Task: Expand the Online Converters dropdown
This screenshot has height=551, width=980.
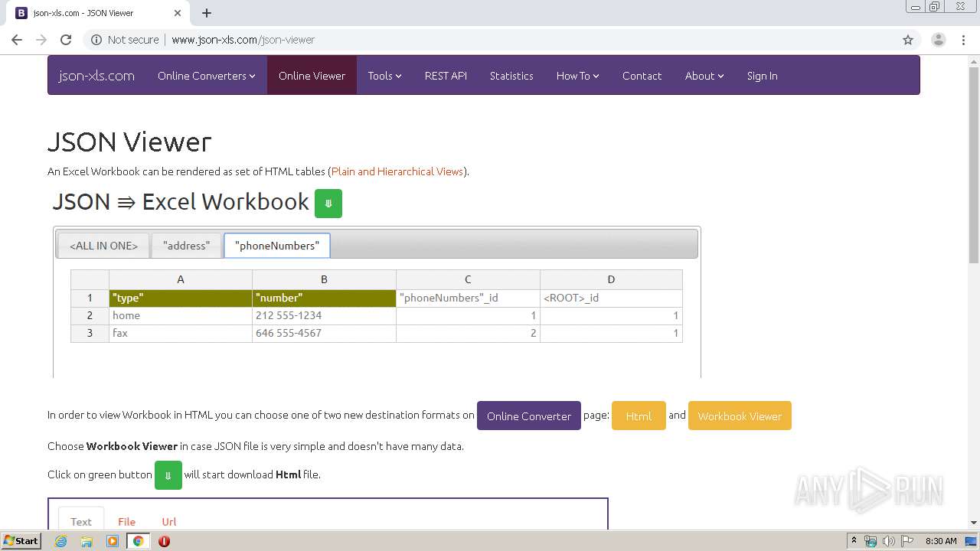Action: [x=207, y=76]
